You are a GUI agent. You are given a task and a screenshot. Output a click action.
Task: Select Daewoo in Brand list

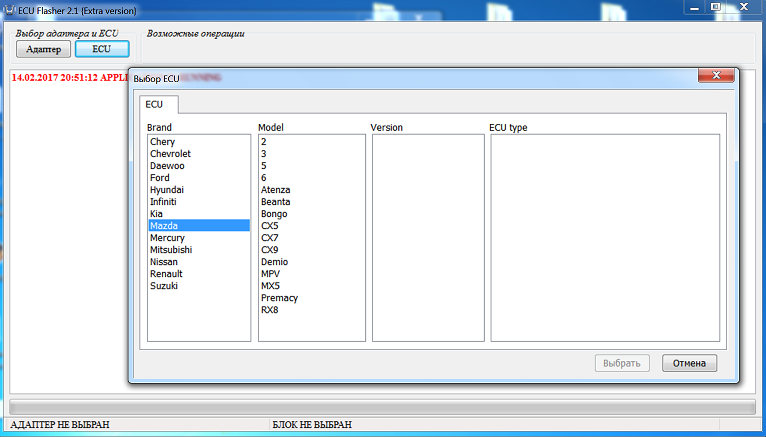coord(198,166)
